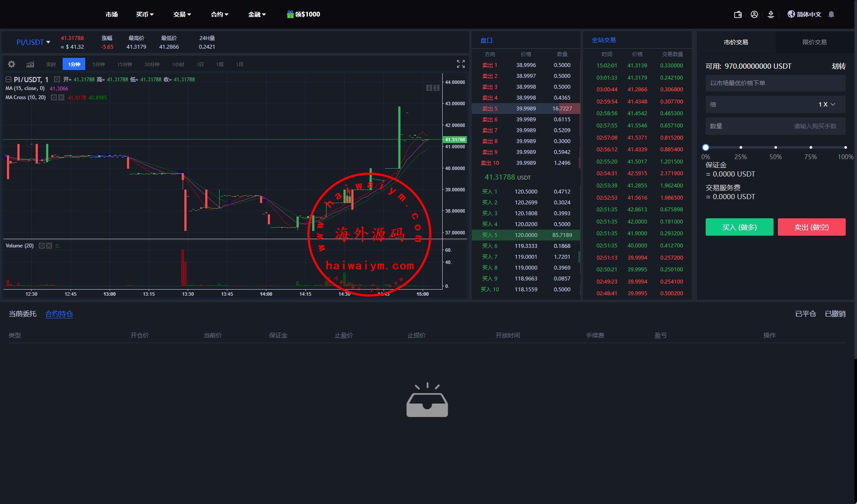
Task: Select the 5分钟 chart interval
Action: click(x=99, y=64)
